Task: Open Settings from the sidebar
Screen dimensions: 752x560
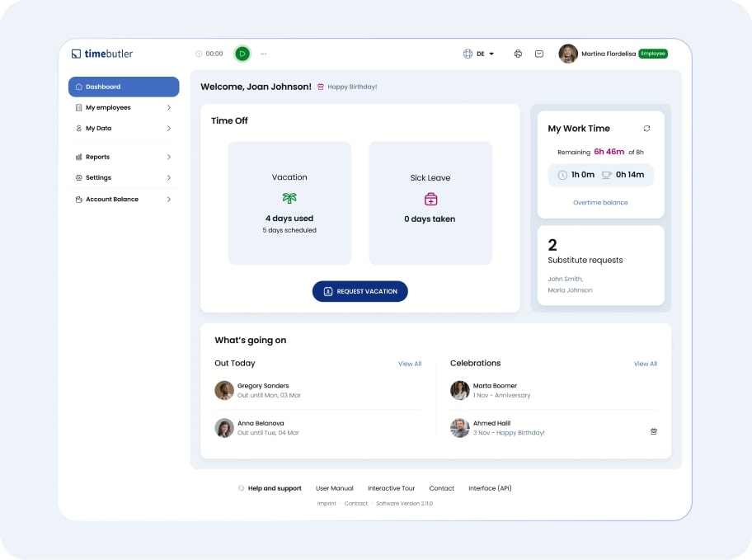Action: pos(99,177)
